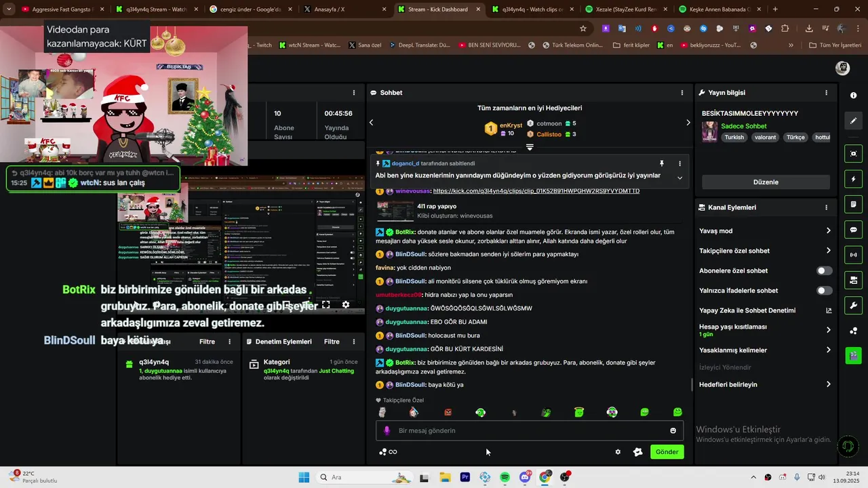Open Spotify from the Windows taskbar
Screen dimensions: 868x488
pos(505,477)
